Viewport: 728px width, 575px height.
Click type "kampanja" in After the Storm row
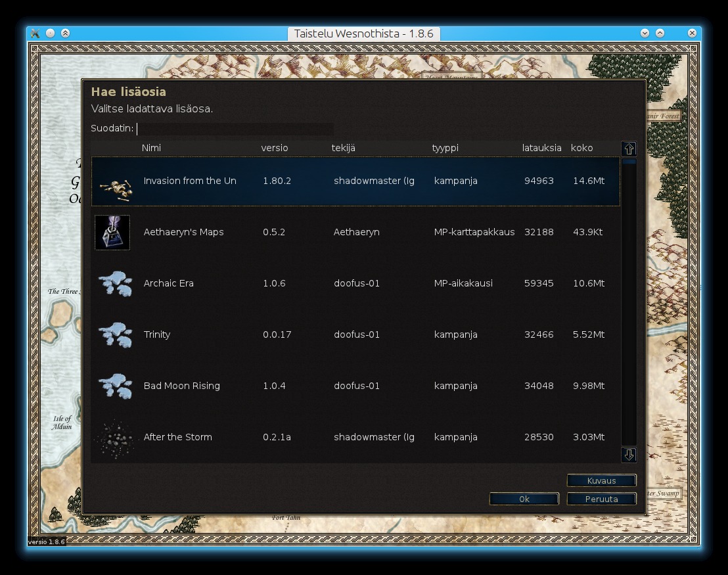point(455,437)
